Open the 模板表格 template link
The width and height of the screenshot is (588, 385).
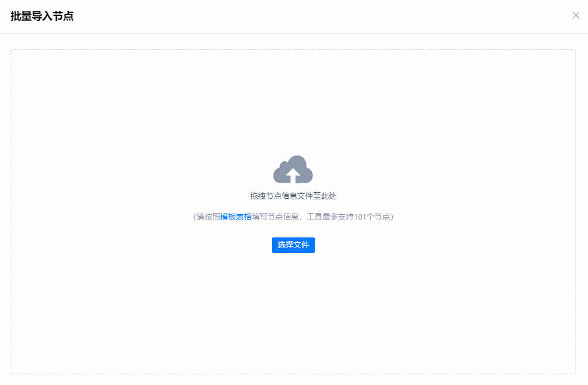236,217
